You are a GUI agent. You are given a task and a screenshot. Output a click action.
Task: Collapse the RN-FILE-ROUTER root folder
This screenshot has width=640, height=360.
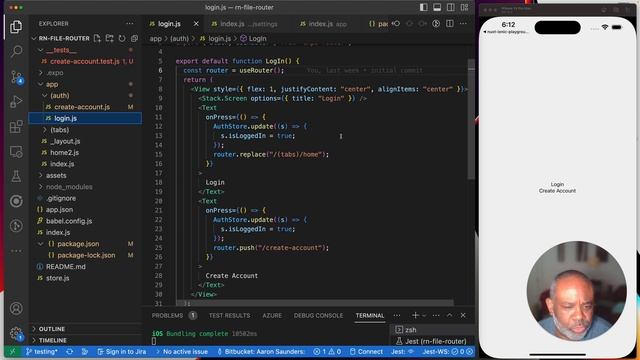tap(34, 38)
